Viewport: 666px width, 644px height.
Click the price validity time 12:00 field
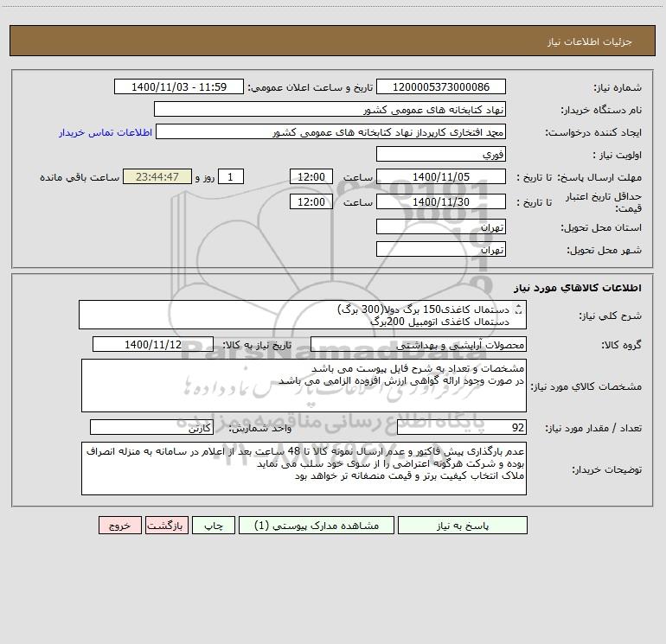[311, 201]
